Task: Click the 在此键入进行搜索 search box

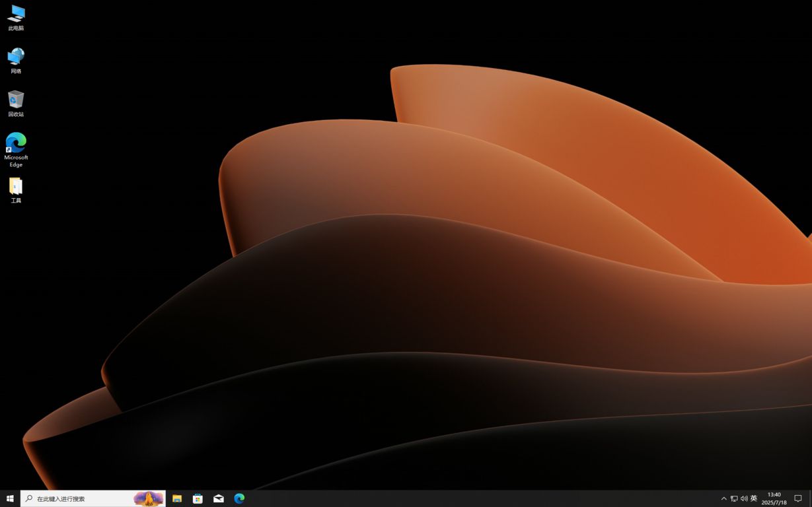Action: pyautogui.click(x=79, y=498)
